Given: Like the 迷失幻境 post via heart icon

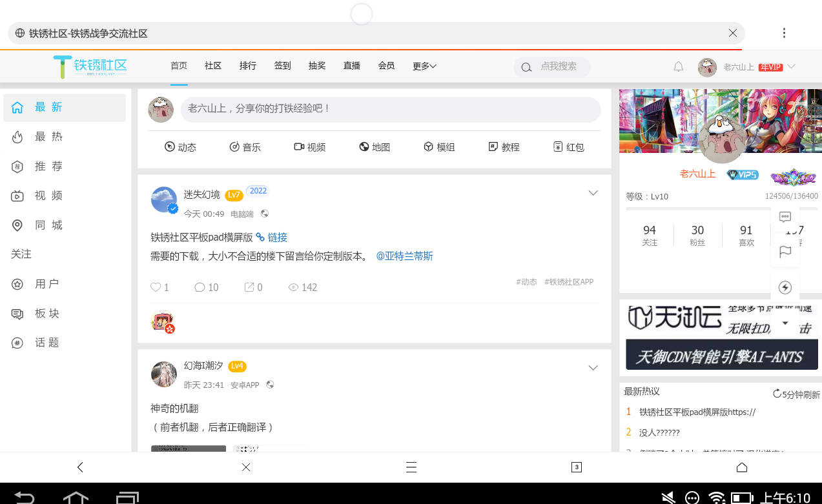Looking at the screenshot, I should tap(156, 287).
